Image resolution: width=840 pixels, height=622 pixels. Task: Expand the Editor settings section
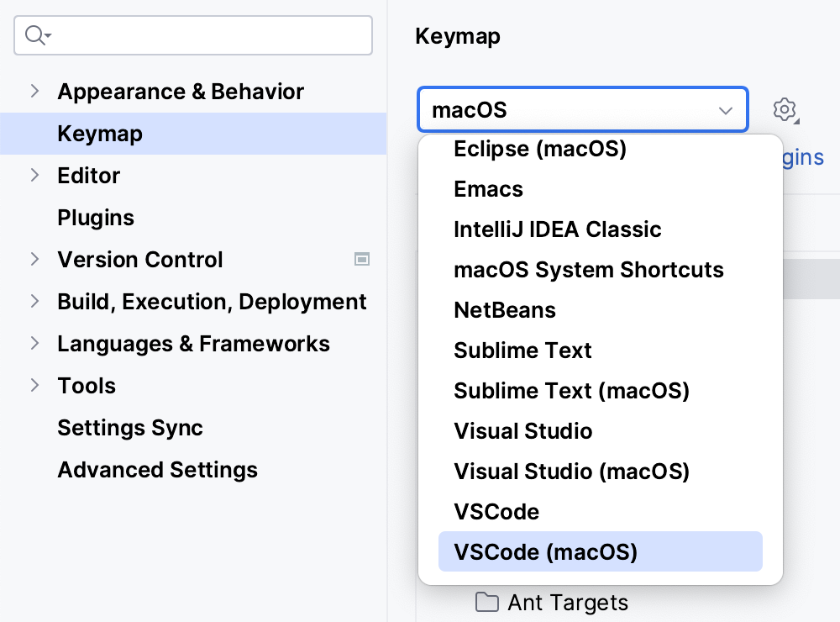point(34,176)
